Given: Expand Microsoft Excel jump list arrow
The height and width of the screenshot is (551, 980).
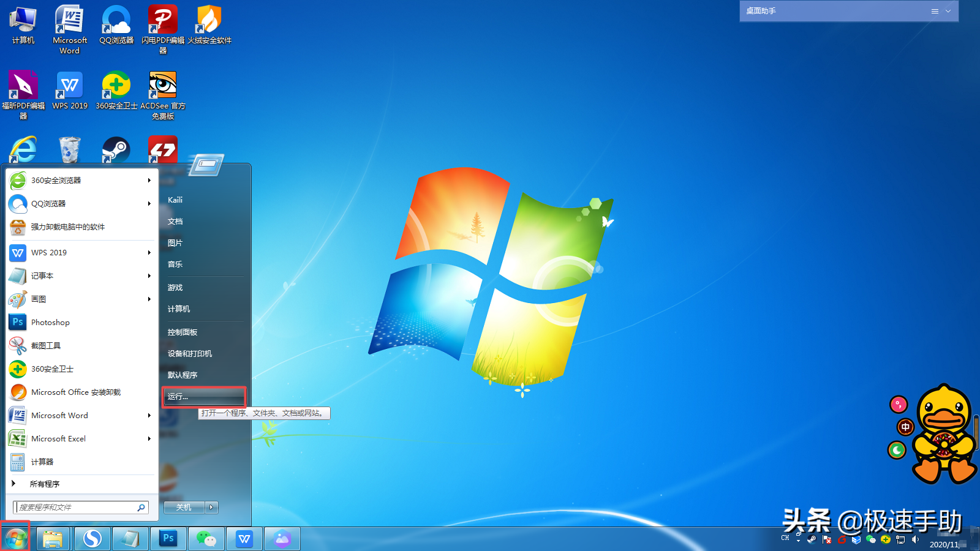Looking at the screenshot, I should (149, 438).
